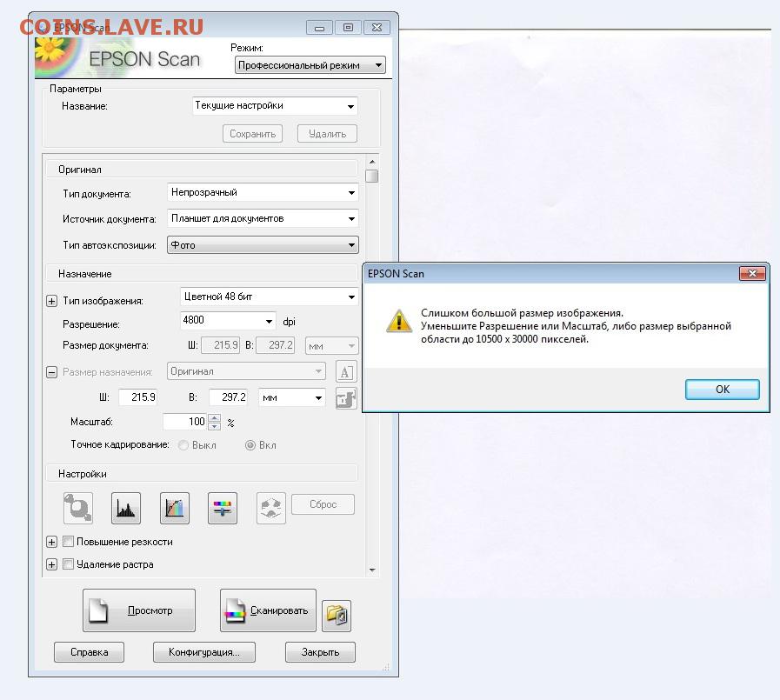Click the orientation icon next to Оригинал
This screenshot has height=700, width=780.
[346, 371]
